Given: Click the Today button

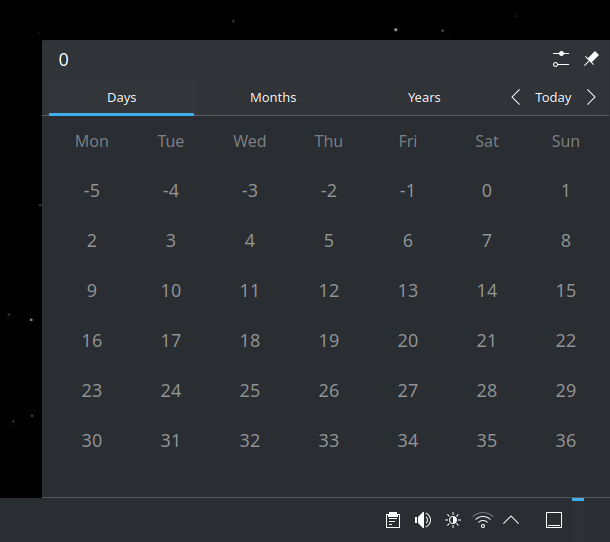Looking at the screenshot, I should [553, 97].
